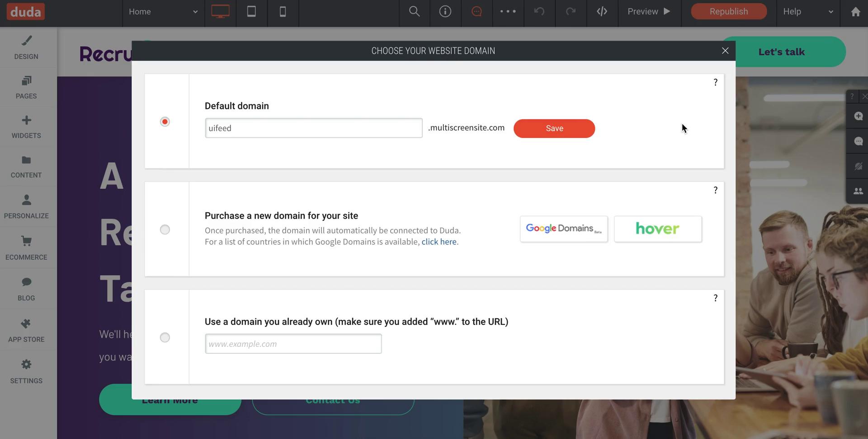Open search from the top toolbar
Viewport: 868px width, 439px height.
click(x=414, y=12)
